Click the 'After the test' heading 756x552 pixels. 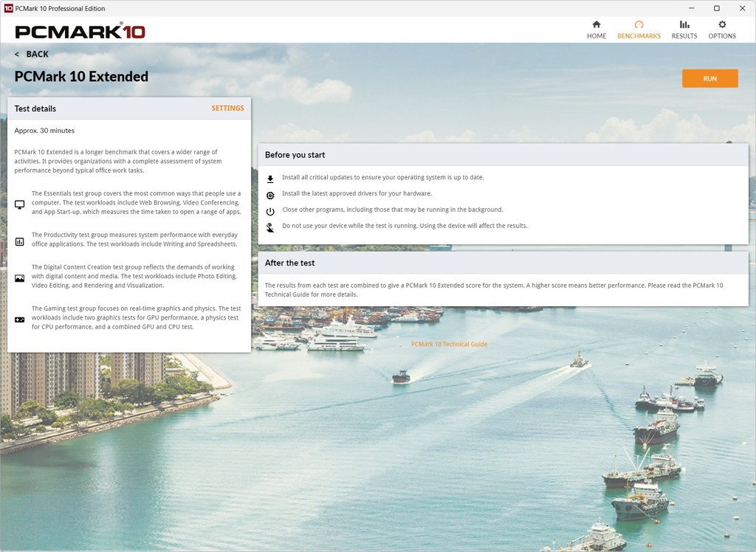click(289, 263)
